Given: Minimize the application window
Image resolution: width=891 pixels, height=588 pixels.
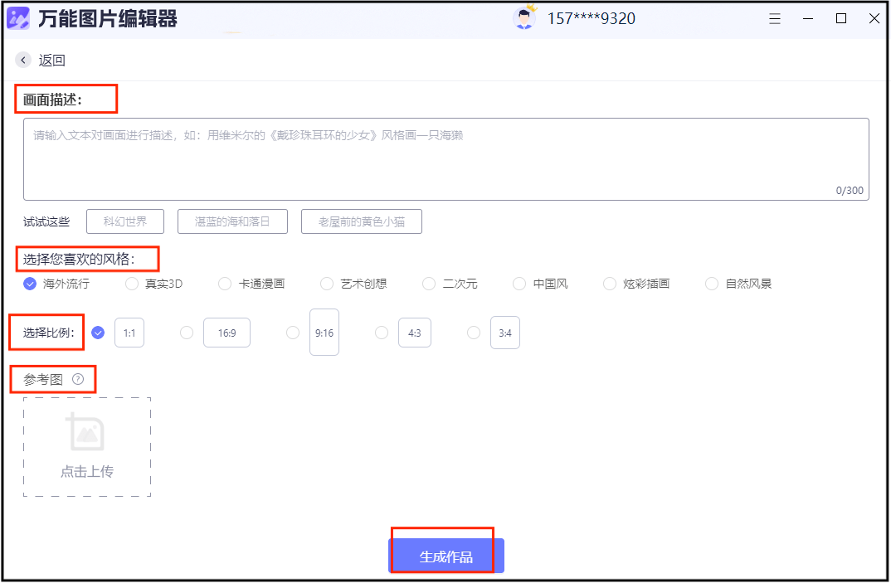Looking at the screenshot, I should (808, 18).
